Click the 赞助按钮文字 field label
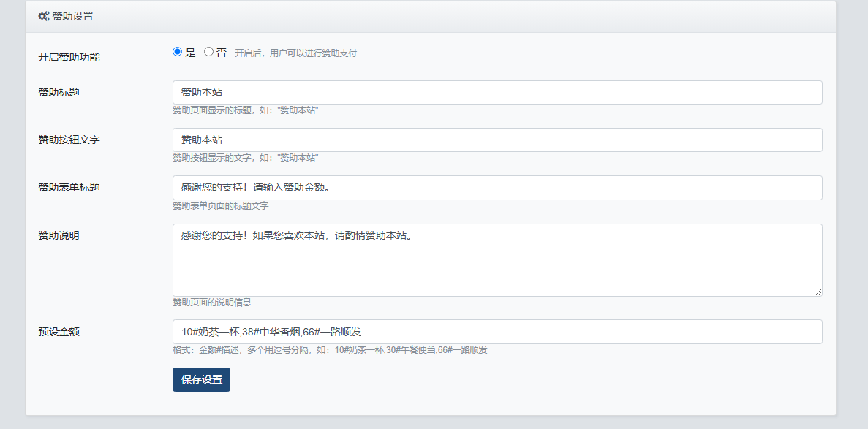 [69, 140]
